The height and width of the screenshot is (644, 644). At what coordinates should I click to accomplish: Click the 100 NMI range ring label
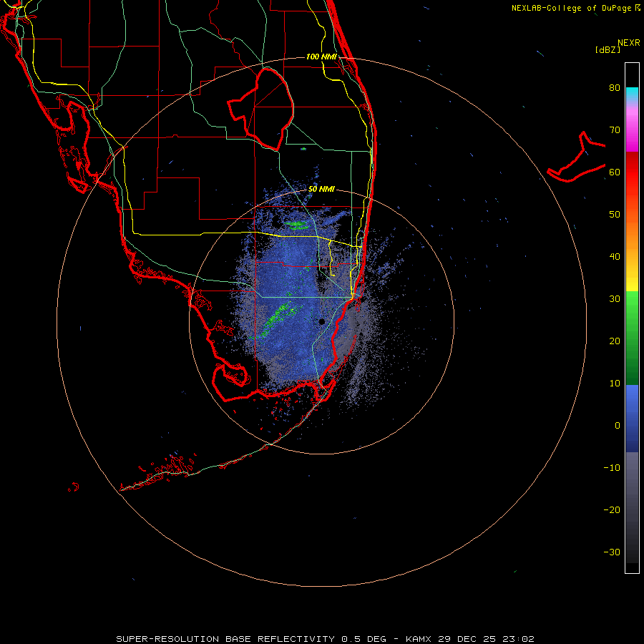tap(321, 57)
